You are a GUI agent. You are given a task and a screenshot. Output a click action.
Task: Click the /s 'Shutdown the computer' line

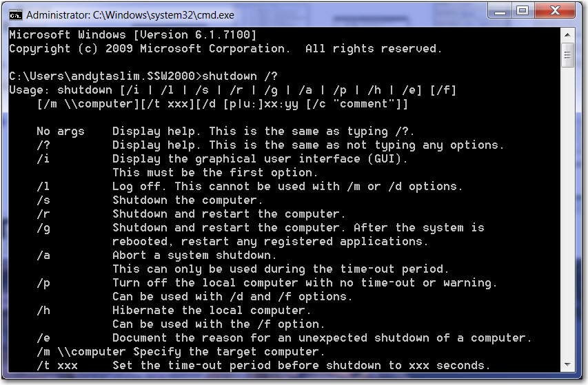(187, 200)
